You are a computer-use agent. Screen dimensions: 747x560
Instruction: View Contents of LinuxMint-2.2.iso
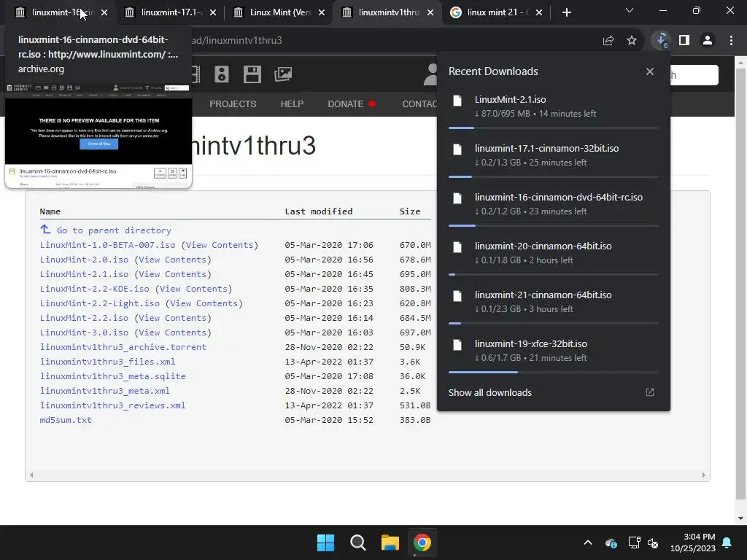click(172, 318)
